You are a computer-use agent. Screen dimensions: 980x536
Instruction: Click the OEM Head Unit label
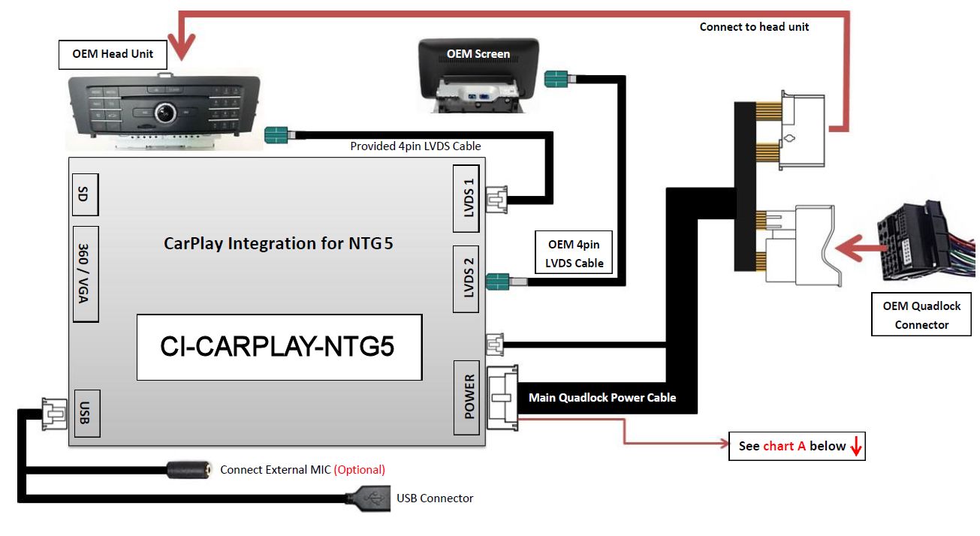click(113, 54)
